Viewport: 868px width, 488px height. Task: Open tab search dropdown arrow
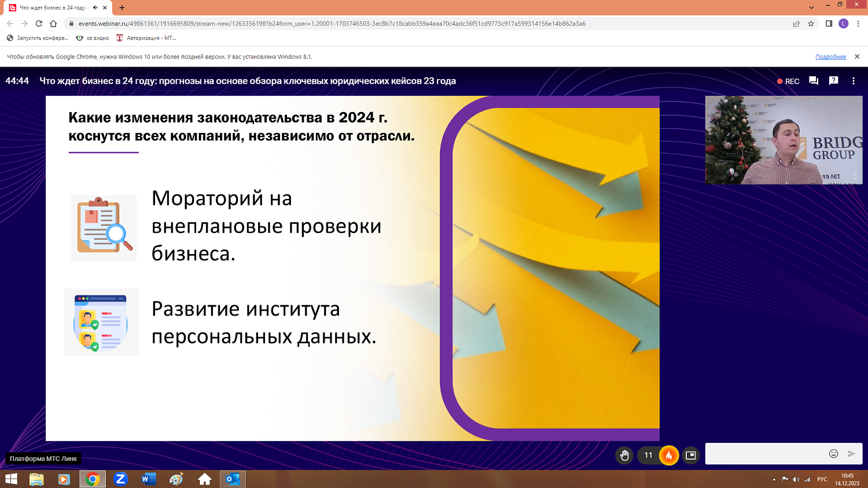(x=811, y=8)
